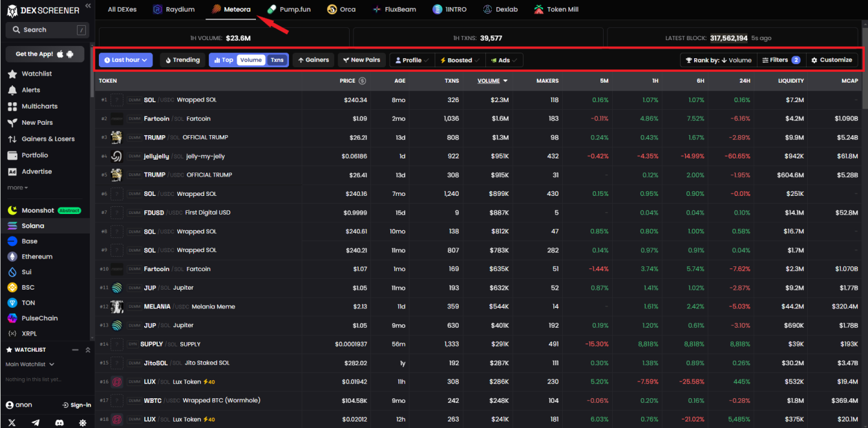Open the Main Watchlist dropdown
This screenshot has width=868, height=428.
click(30, 365)
